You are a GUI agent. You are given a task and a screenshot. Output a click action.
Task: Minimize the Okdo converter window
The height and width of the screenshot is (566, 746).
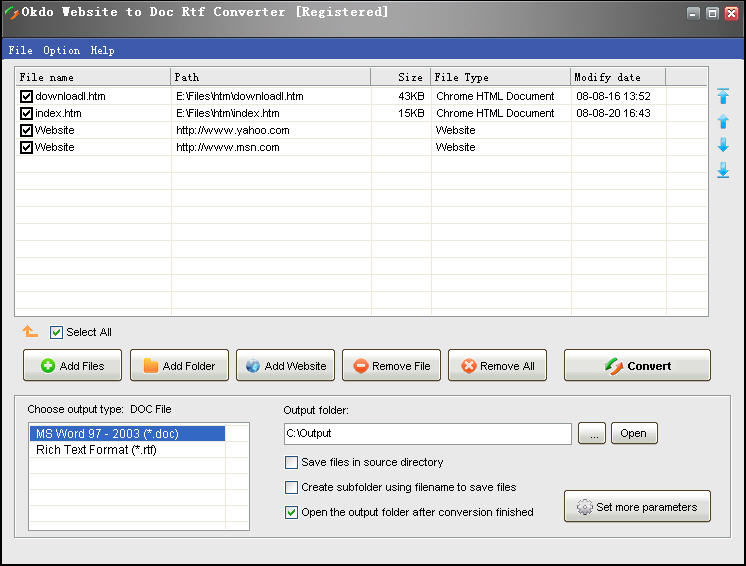pos(693,13)
